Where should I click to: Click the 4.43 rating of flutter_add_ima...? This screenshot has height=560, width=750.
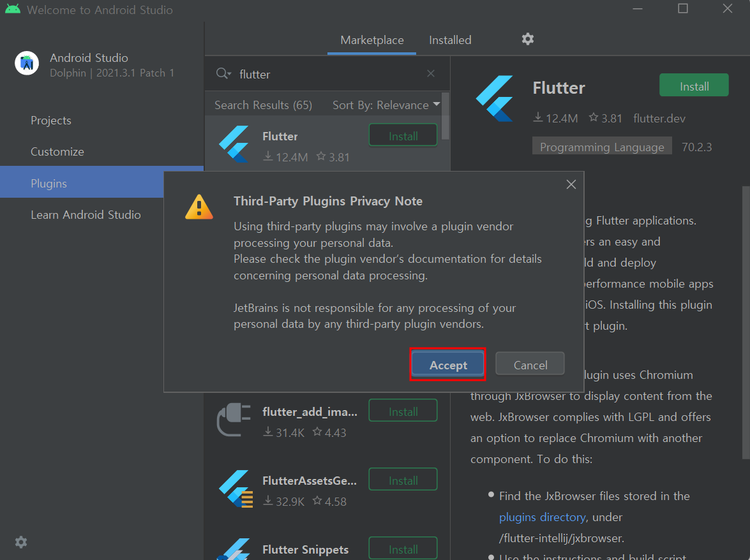click(329, 432)
